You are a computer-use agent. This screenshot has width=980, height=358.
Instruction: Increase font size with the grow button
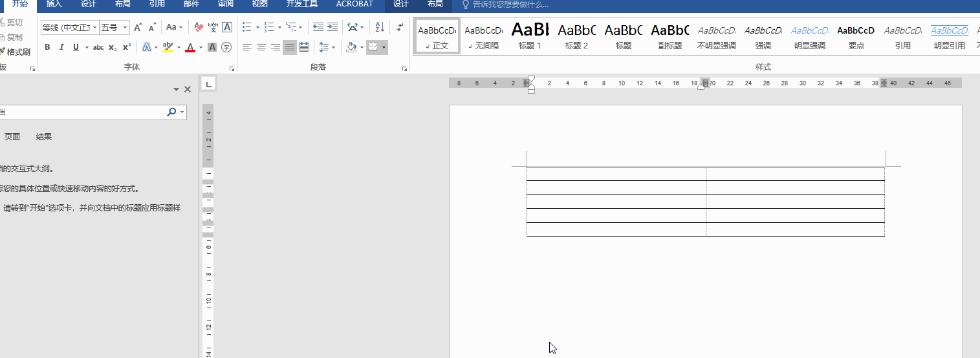click(138, 27)
